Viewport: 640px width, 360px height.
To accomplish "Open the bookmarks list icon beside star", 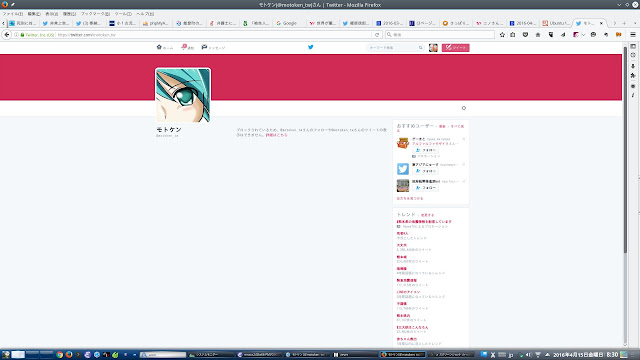I will coord(513,35).
